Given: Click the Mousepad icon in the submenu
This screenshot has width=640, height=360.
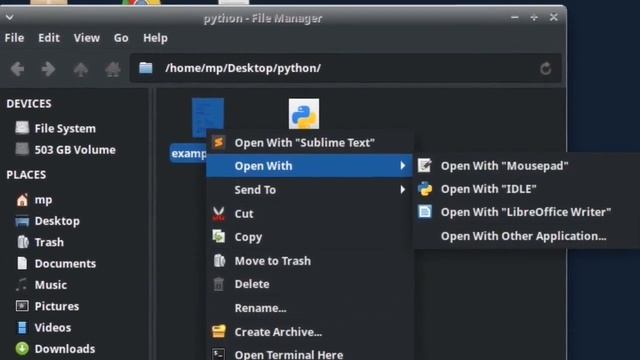Looking at the screenshot, I should pos(424,165).
